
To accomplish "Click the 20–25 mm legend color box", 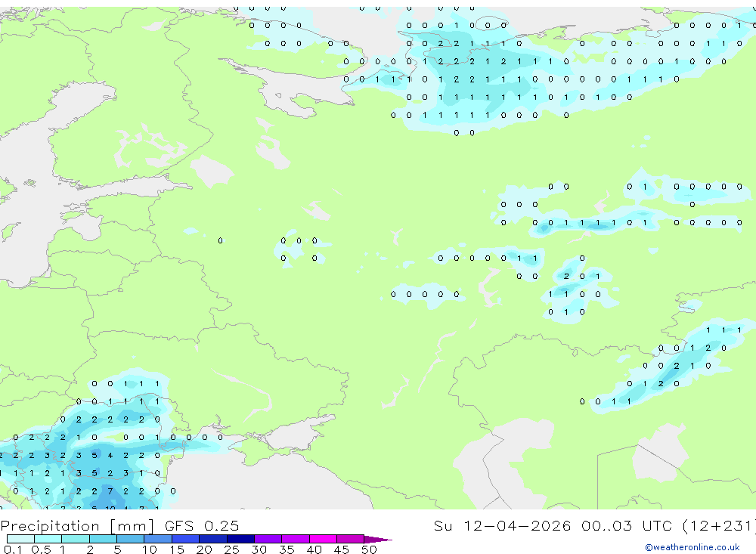I will (x=213, y=539).
